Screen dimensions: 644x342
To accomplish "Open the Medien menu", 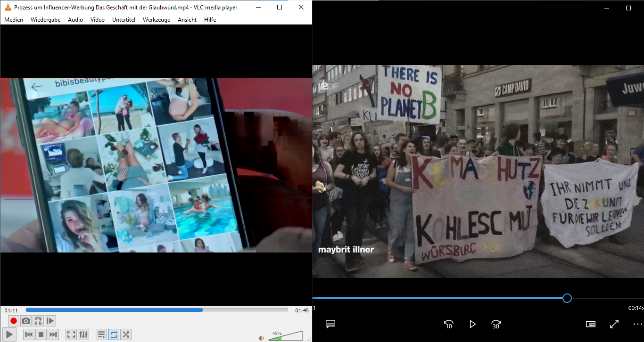I will tap(14, 20).
